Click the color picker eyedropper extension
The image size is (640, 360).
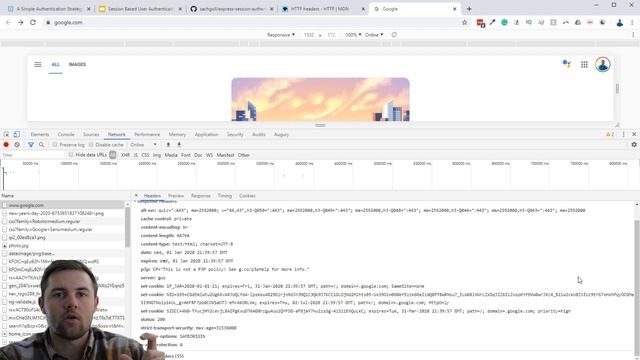492,22
